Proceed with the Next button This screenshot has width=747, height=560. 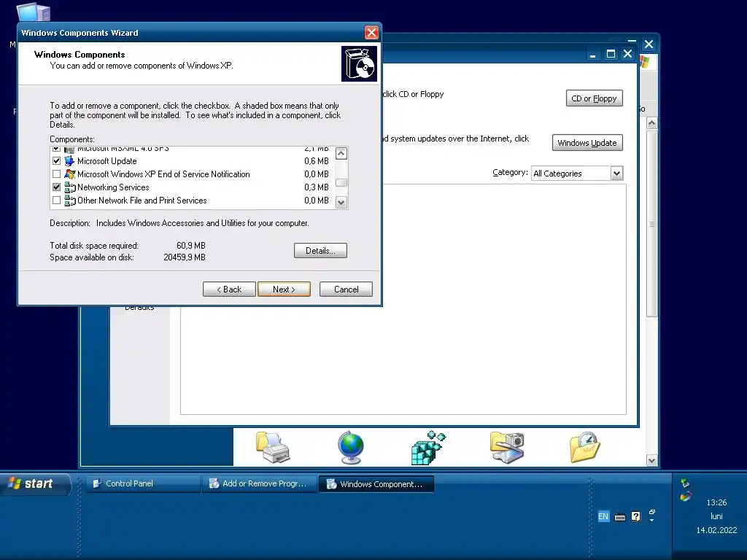[x=284, y=289]
